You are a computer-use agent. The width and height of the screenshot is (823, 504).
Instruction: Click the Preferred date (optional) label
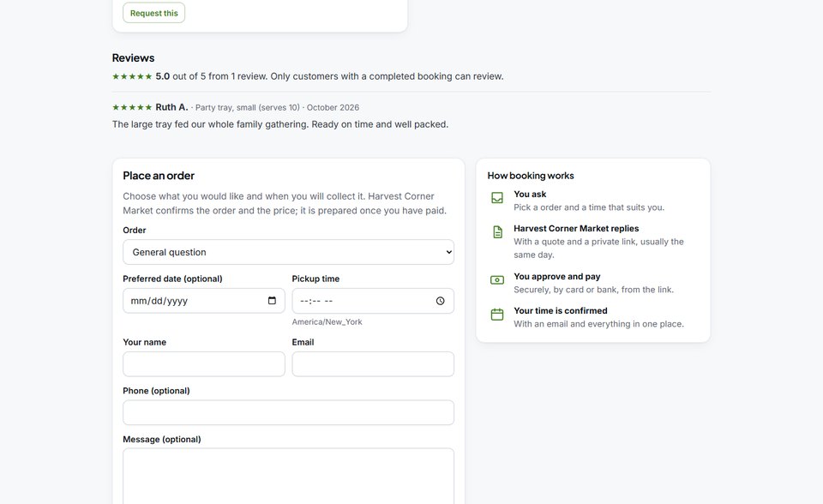click(172, 279)
